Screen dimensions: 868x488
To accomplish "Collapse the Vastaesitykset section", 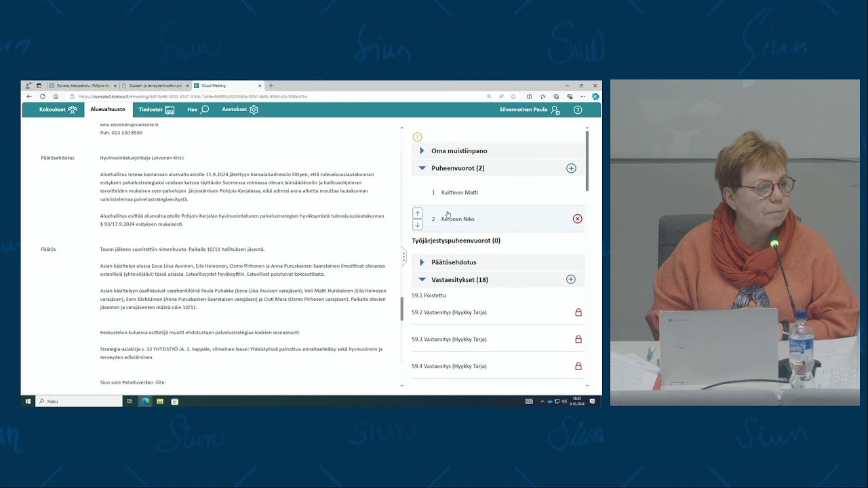I will click(x=422, y=279).
